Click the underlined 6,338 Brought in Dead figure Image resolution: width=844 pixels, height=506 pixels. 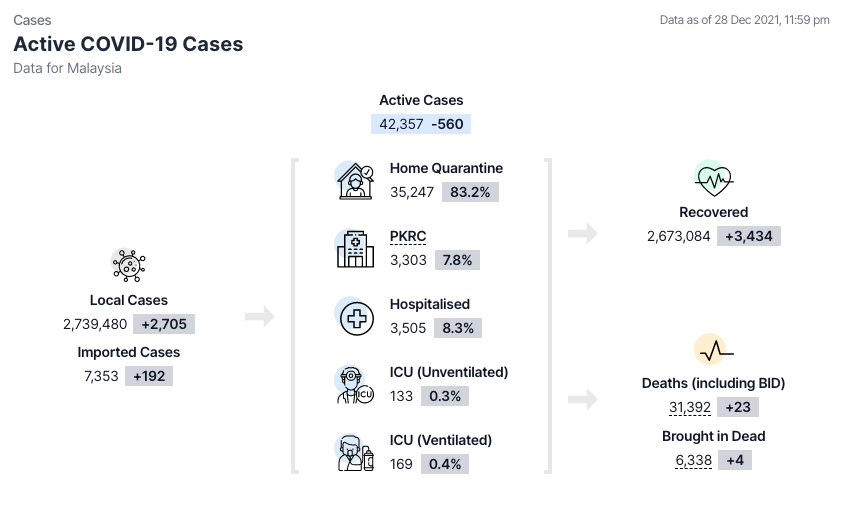[x=695, y=460]
